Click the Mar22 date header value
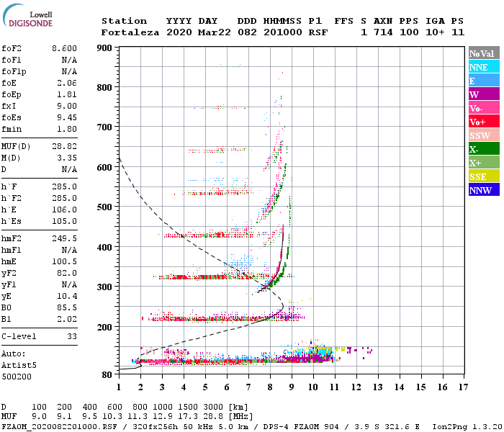This screenshot has height=432, width=504. point(215,32)
